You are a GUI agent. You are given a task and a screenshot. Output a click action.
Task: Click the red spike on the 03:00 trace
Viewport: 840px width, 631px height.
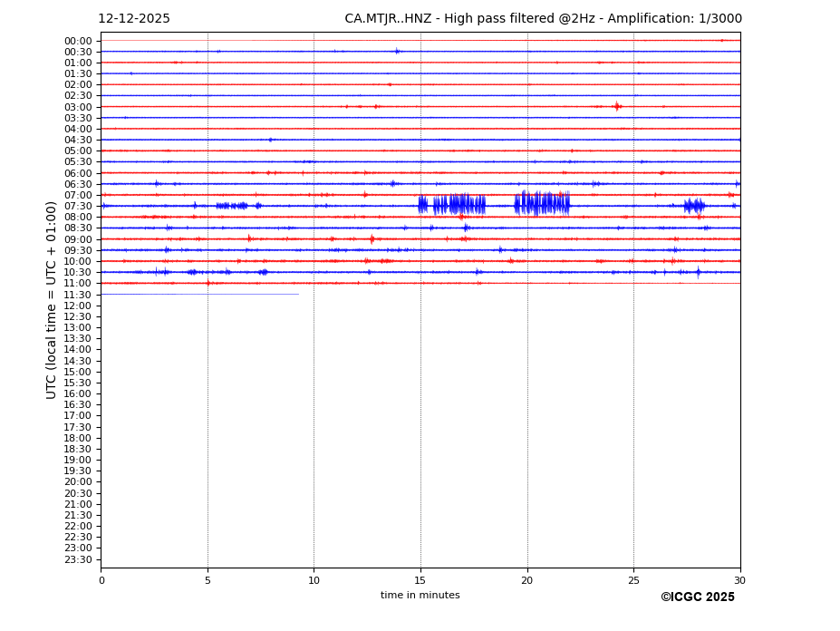tap(617, 107)
